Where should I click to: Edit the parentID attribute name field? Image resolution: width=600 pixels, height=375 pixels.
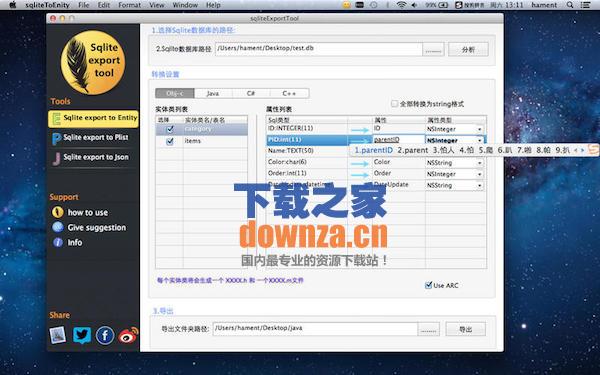click(399, 140)
